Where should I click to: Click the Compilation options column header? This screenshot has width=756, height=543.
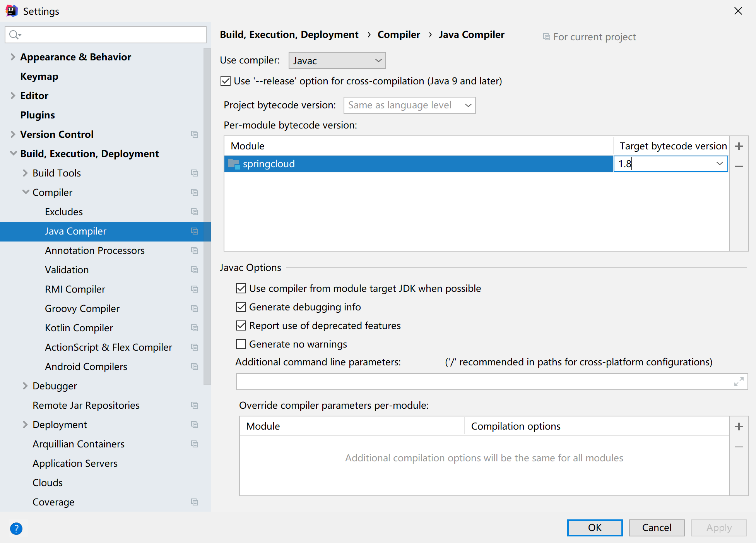597,426
